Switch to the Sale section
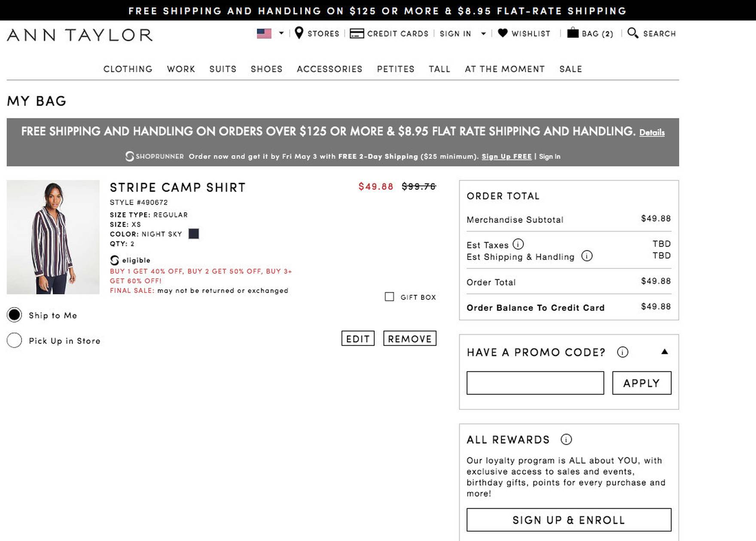756x541 pixels. coord(570,69)
